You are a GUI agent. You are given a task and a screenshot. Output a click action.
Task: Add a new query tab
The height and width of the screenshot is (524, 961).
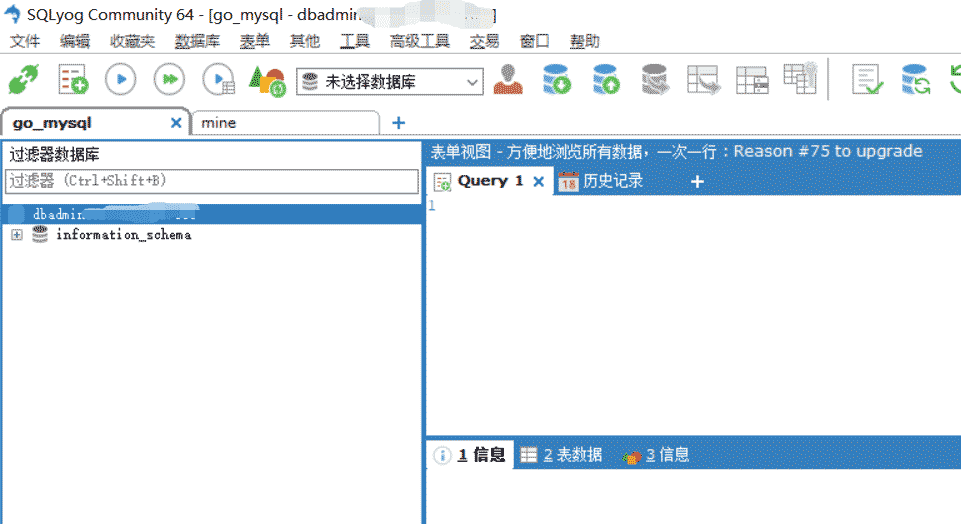[697, 181]
